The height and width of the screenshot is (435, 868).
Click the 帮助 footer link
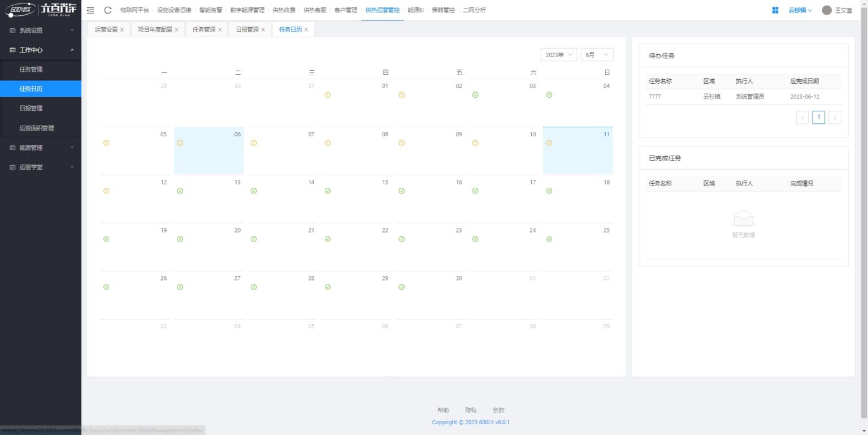pos(443,410)
